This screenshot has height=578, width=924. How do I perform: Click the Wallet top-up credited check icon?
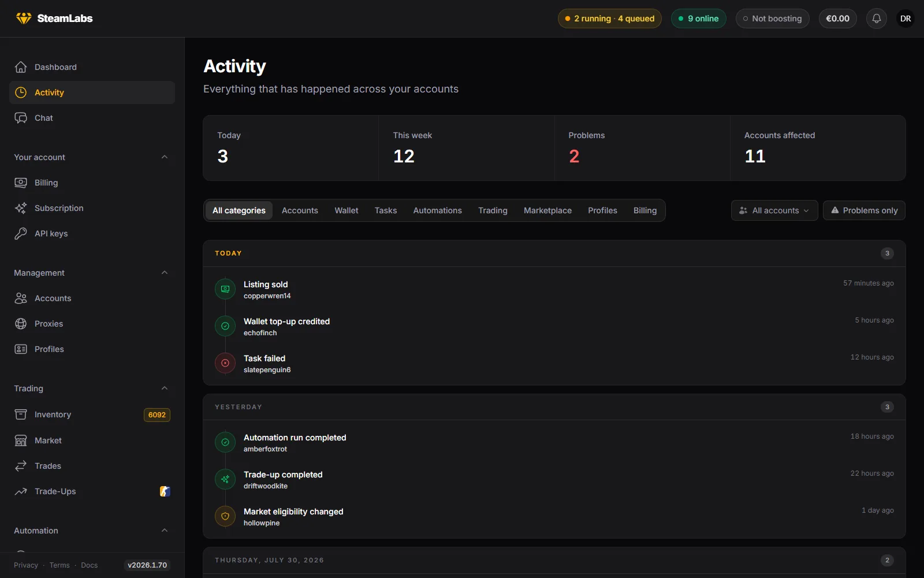click(x=225, y=326)
